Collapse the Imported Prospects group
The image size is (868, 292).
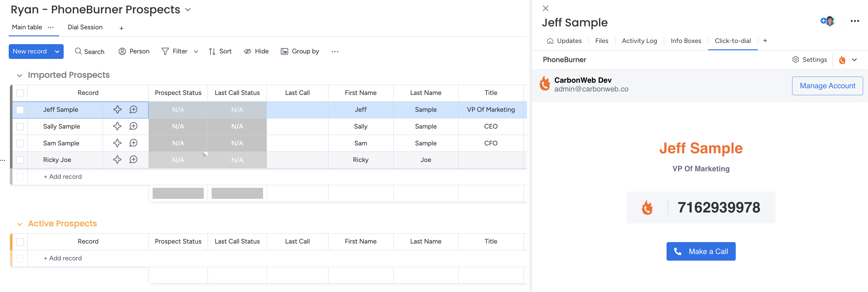19,75
